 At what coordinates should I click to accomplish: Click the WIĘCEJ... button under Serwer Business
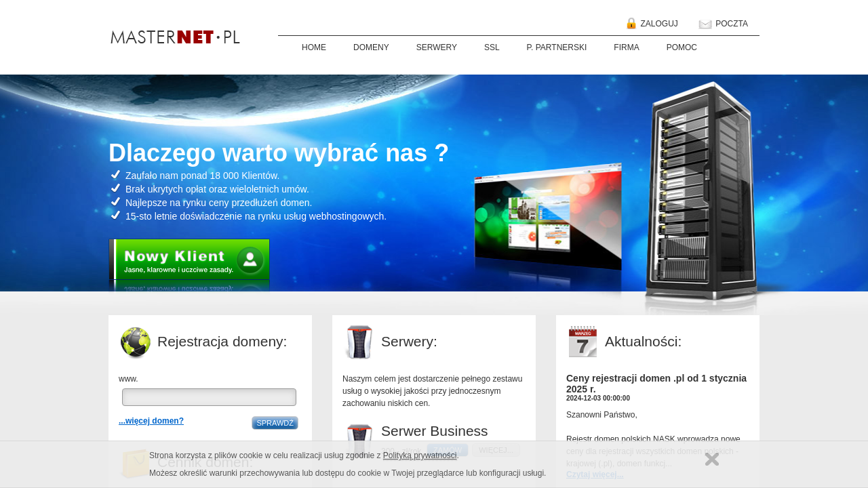(496, 451)
